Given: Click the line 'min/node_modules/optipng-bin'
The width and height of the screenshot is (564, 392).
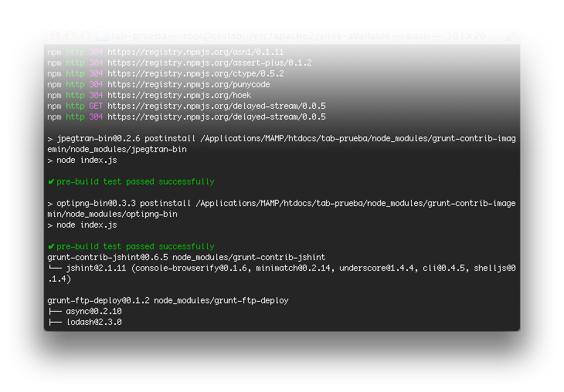Looking at the screenshot, I should coord(112,214).
